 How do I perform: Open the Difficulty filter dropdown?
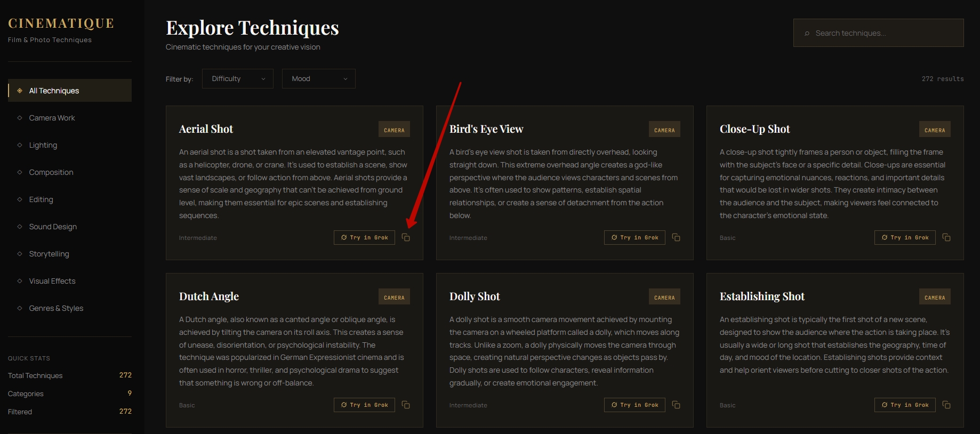pyautogui.click(x=238, y=78)
